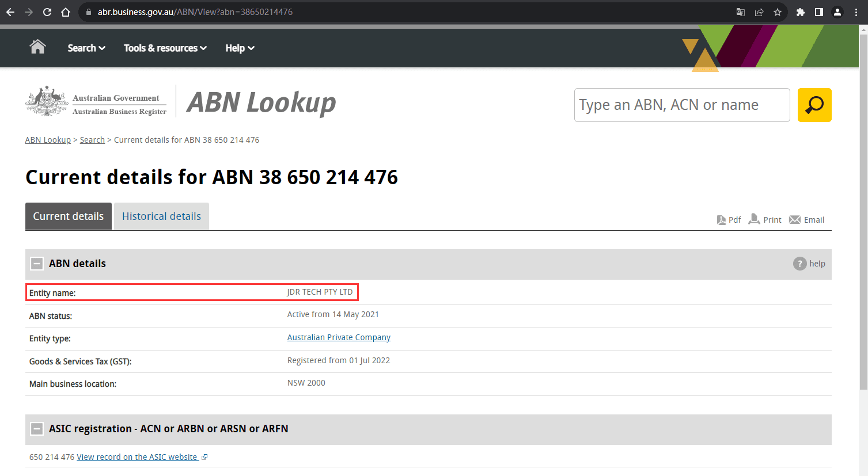Click the browser address bar URL
Viewport: 868px width, 476px height.
coord(195,12)
